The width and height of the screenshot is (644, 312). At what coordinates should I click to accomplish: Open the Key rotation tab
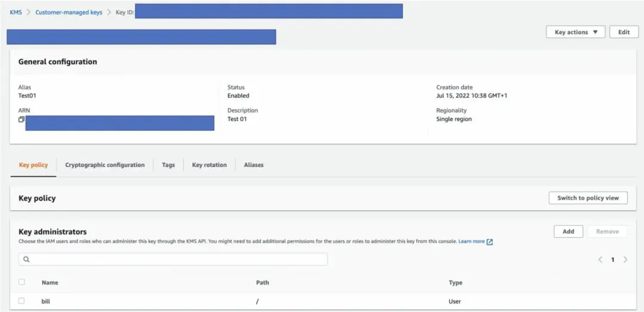tap(209, 165)
